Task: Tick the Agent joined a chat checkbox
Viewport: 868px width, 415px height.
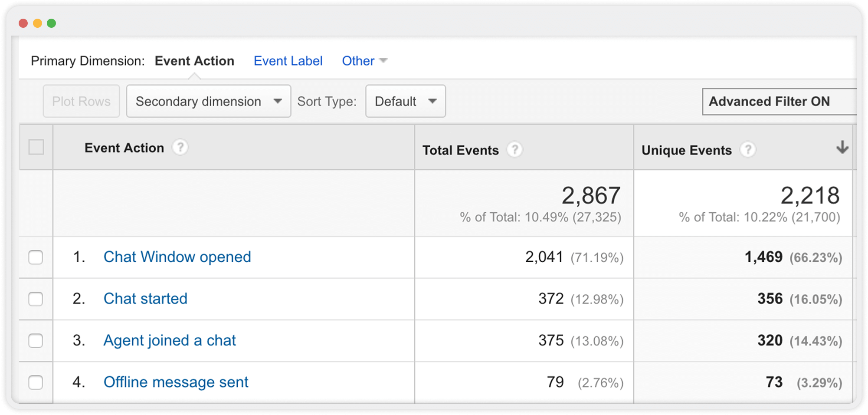Action: 36,340
